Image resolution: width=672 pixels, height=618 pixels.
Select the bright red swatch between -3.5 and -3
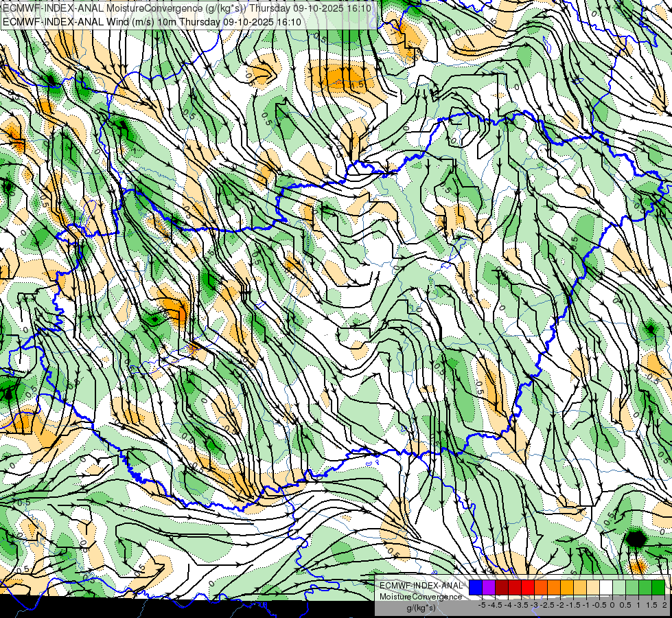528,587
